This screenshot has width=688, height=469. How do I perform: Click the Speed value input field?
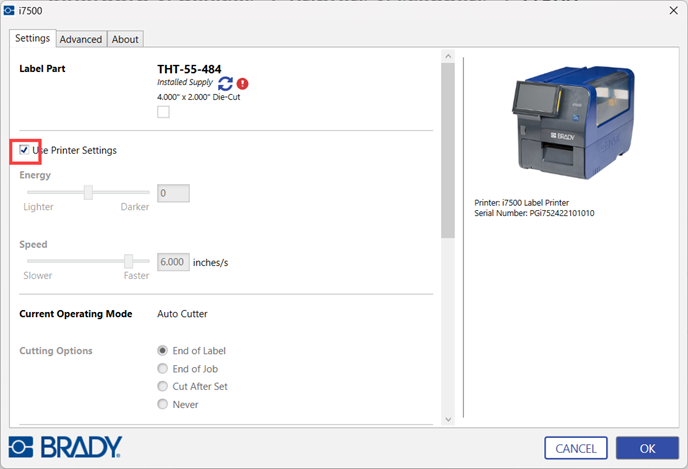coord(173,262)
